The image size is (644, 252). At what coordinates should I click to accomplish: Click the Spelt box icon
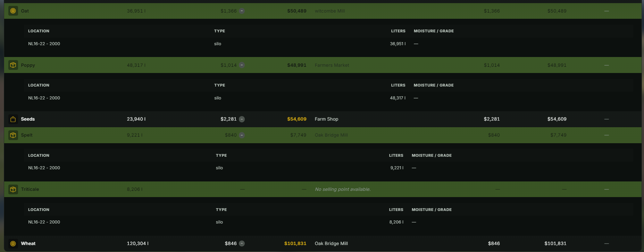13,135
